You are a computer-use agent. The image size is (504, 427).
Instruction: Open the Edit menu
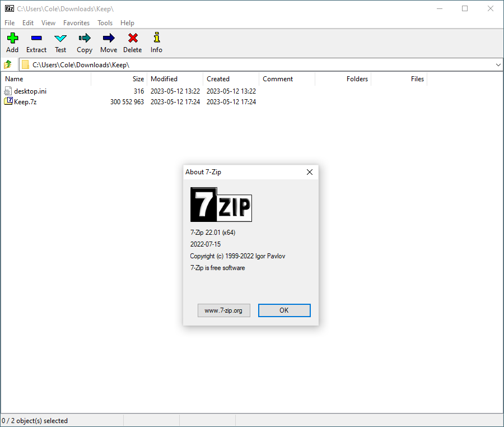pos(28,23)
